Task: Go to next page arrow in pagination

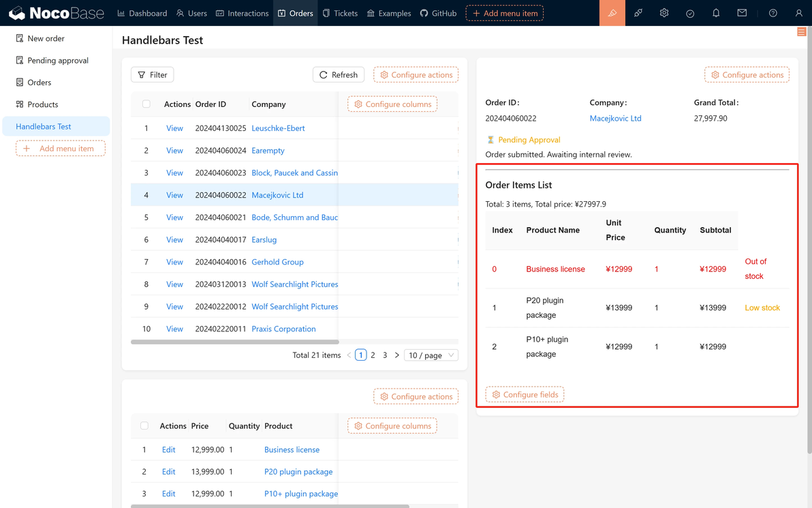Action: tap(396, 355)
